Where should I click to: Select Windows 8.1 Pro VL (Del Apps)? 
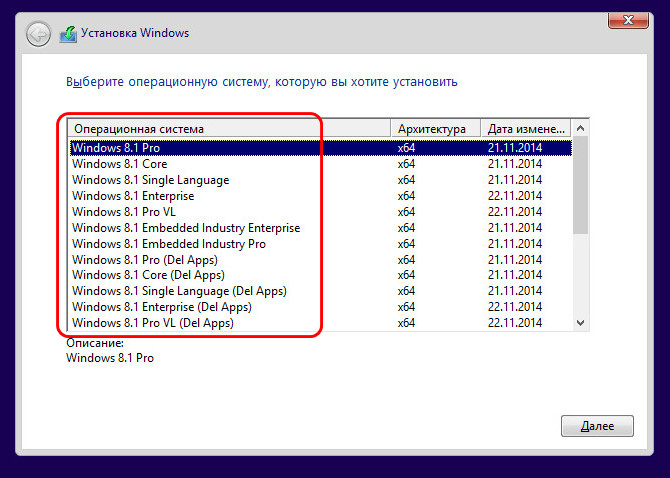[320, 323]
